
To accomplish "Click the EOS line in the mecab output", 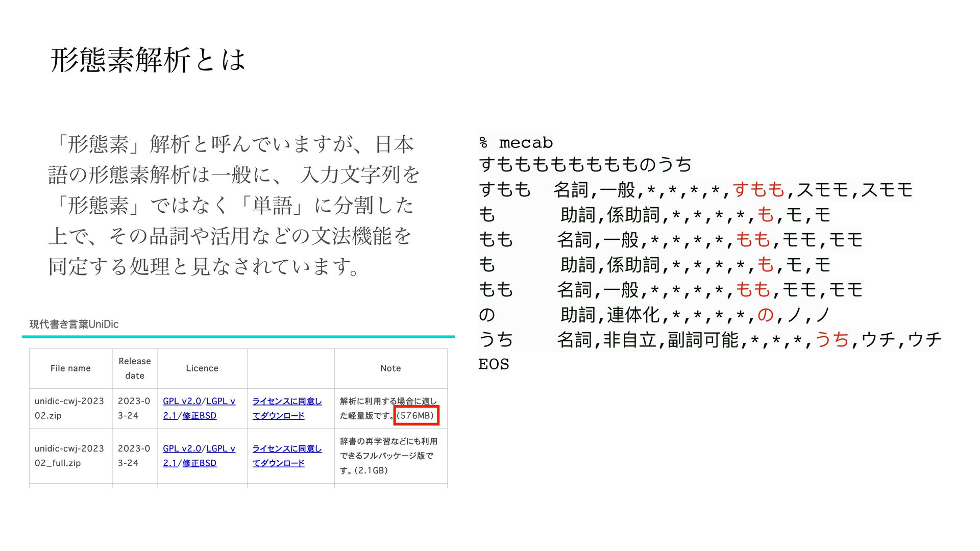I will coord(494,364).
